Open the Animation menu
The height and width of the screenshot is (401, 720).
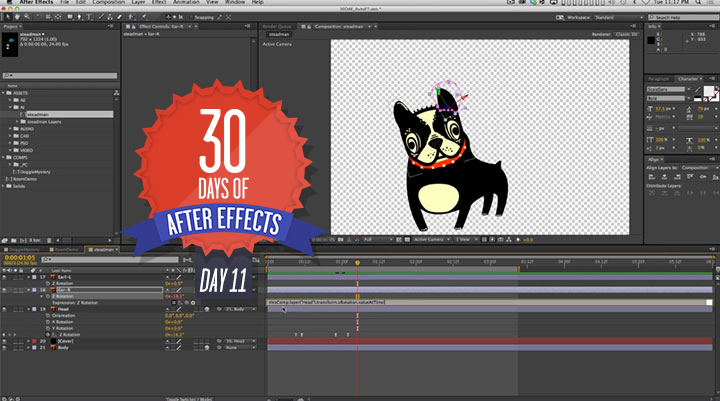[x=186, y=2]
